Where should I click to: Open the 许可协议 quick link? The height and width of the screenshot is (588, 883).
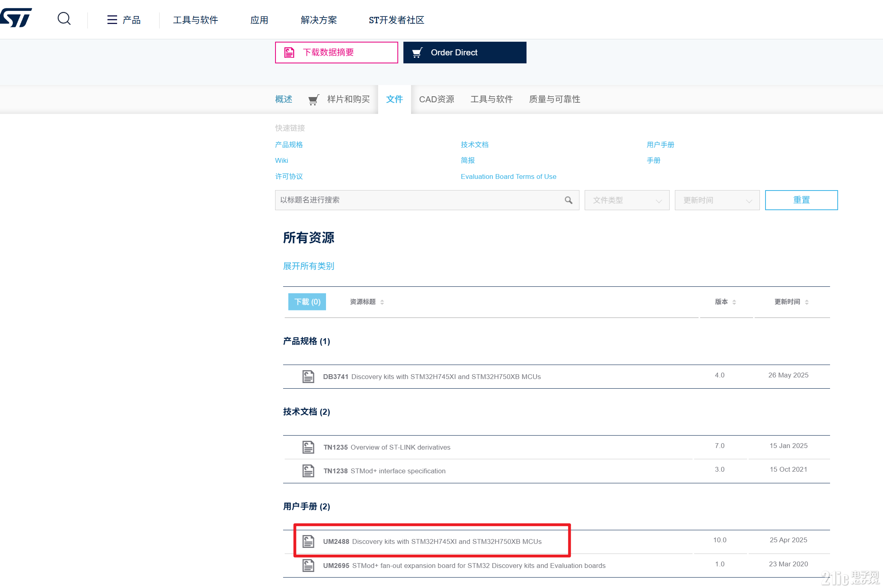click(x=289, y=176)
